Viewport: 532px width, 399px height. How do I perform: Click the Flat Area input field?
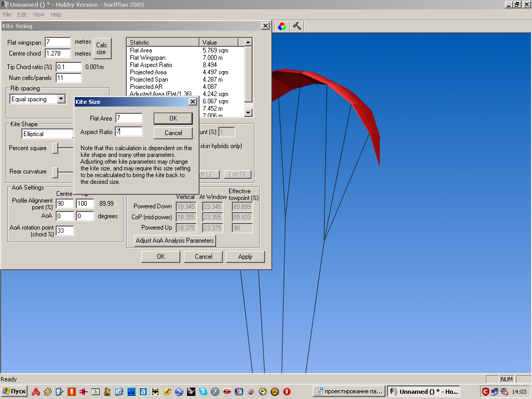(129, 118)
